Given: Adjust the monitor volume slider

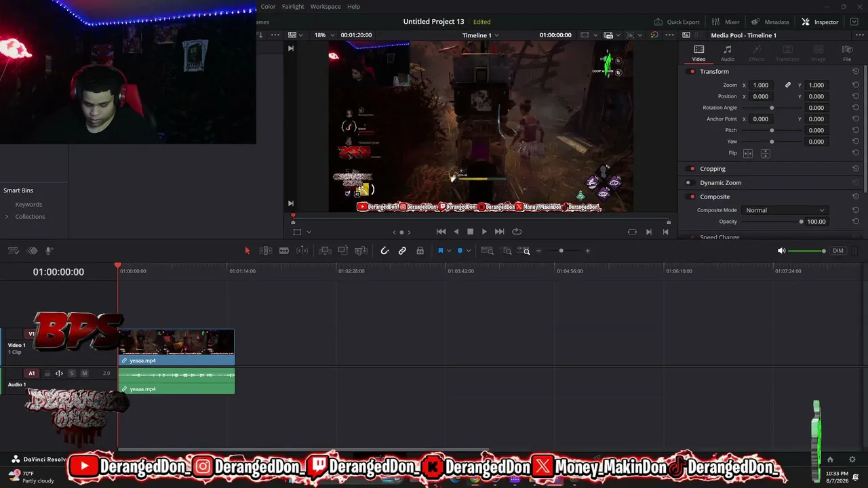Looking at the screenshot, I should [x=807, y=251].
